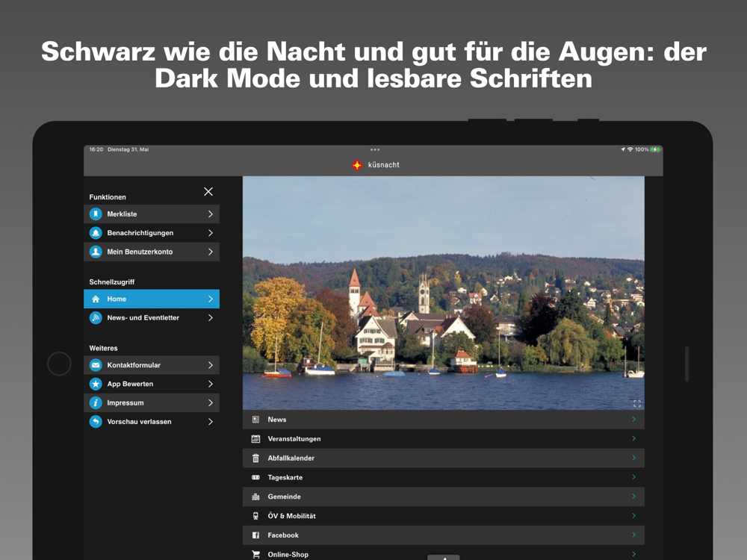Open Mein Benutzerkonto menu entry
Screen dimensions: 747x560
coord(152,252)
